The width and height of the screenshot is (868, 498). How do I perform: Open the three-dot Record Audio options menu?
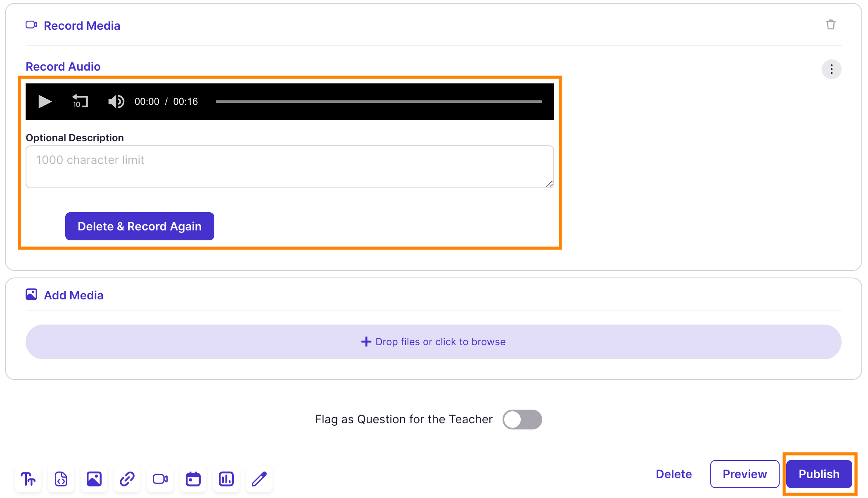tap(831, 69)
